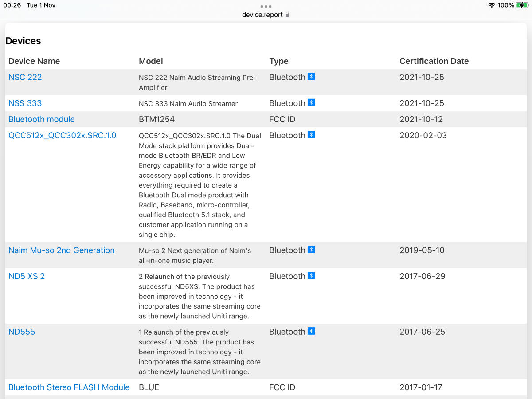
Task: Click the word Bluetooth in Naim Mu-so row
Action: [x=287, y=250]
